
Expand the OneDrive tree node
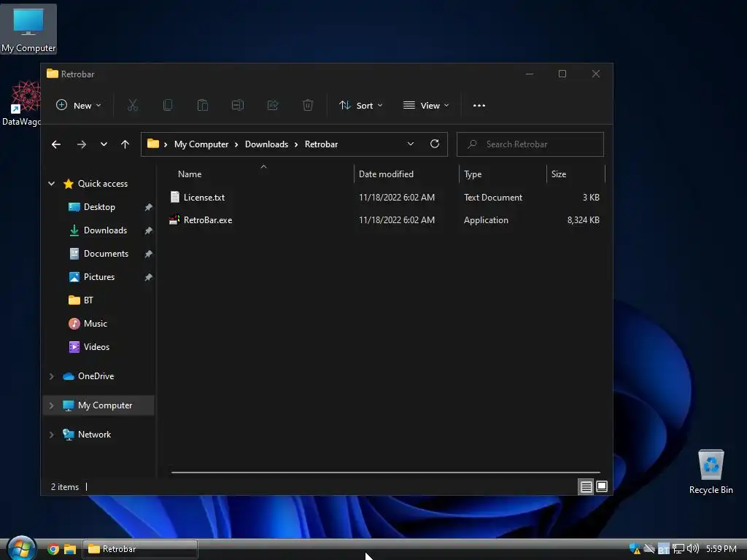tap(52, 376)
